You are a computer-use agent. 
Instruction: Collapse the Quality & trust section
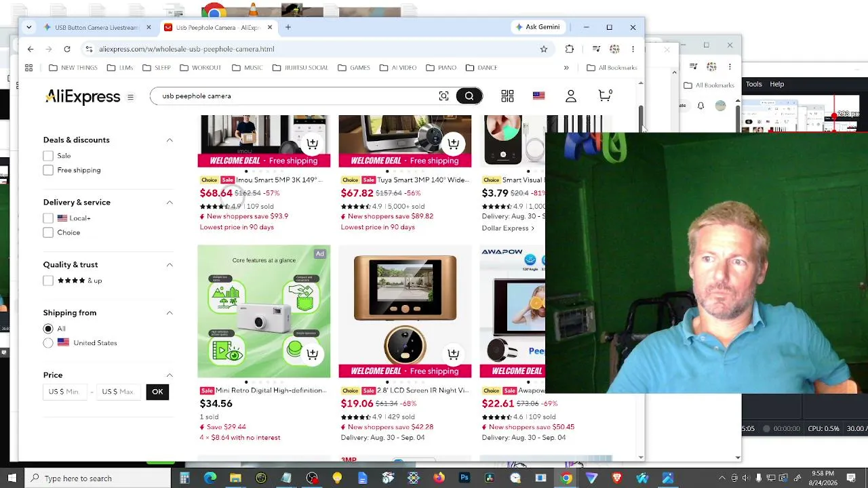[x=170, y=265]
